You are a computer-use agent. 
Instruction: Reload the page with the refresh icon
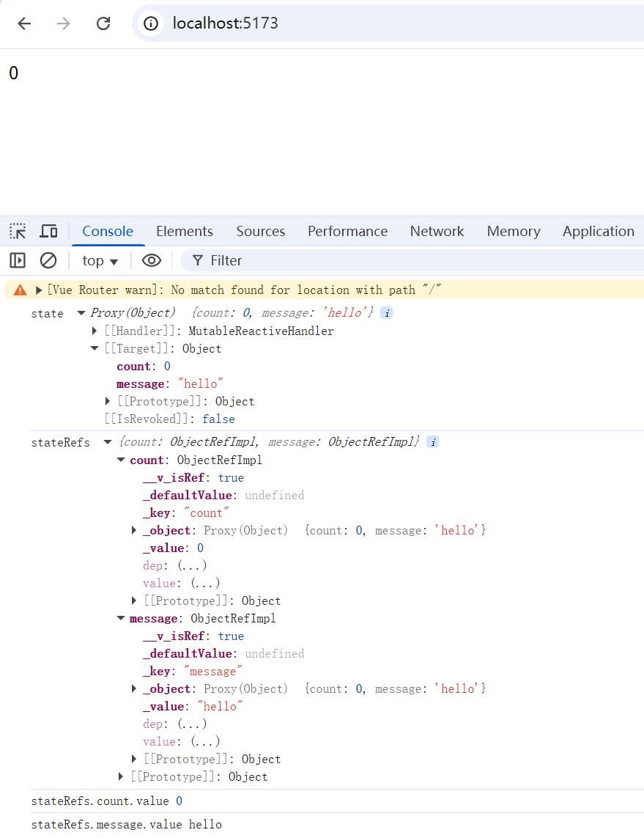pyautogui.click(x=103, y=23)
